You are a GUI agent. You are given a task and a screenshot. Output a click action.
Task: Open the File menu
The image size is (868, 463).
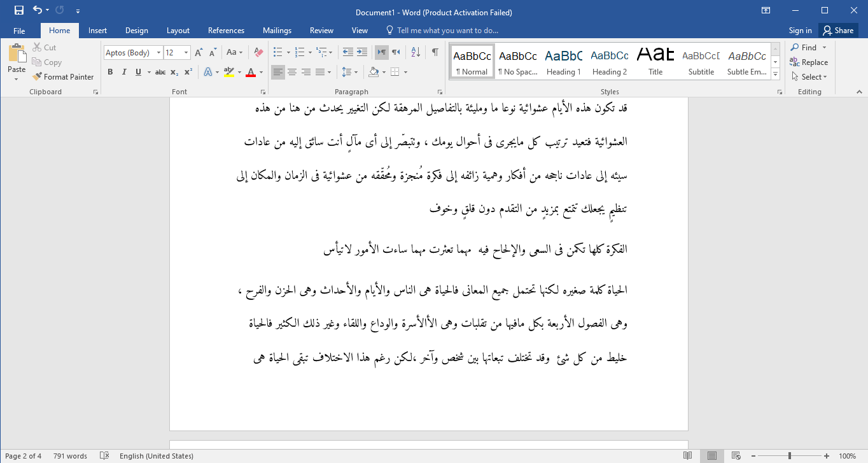[19, 31]
